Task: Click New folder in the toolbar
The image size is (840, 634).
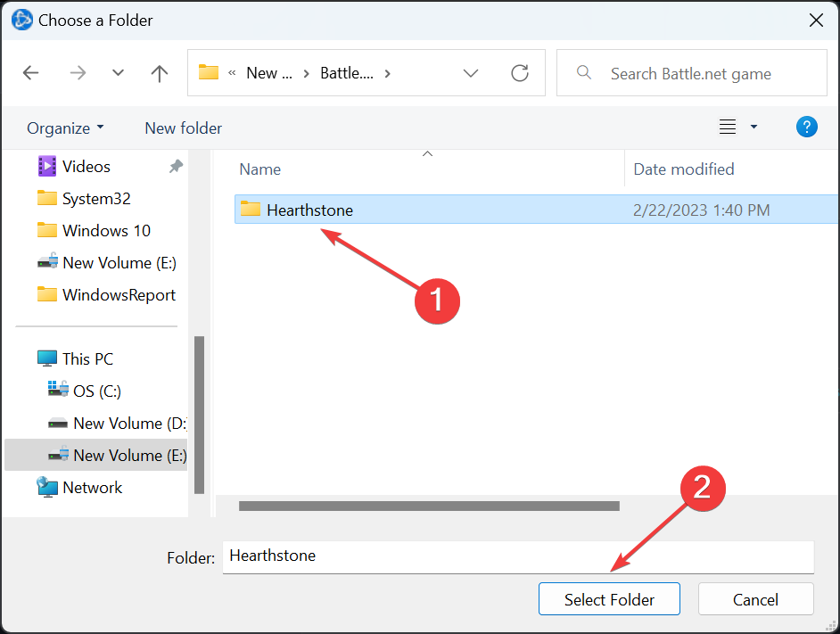Action: click(183, 128)
